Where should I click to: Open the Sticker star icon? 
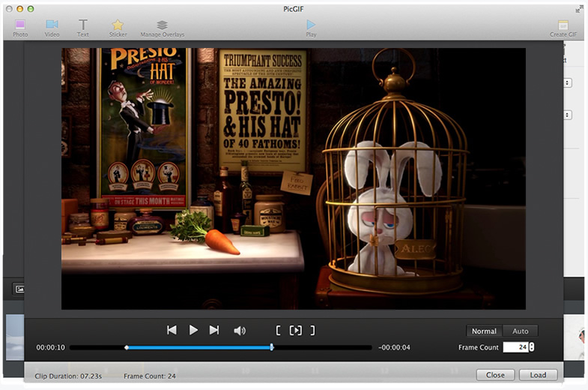tap(118, 25)
